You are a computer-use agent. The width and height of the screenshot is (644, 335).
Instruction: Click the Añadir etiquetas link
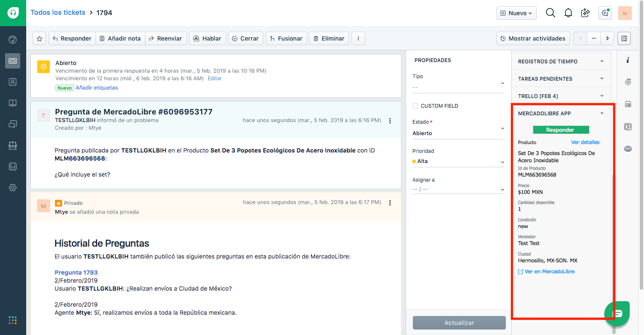pyautogui.click(x=97, y=88)
